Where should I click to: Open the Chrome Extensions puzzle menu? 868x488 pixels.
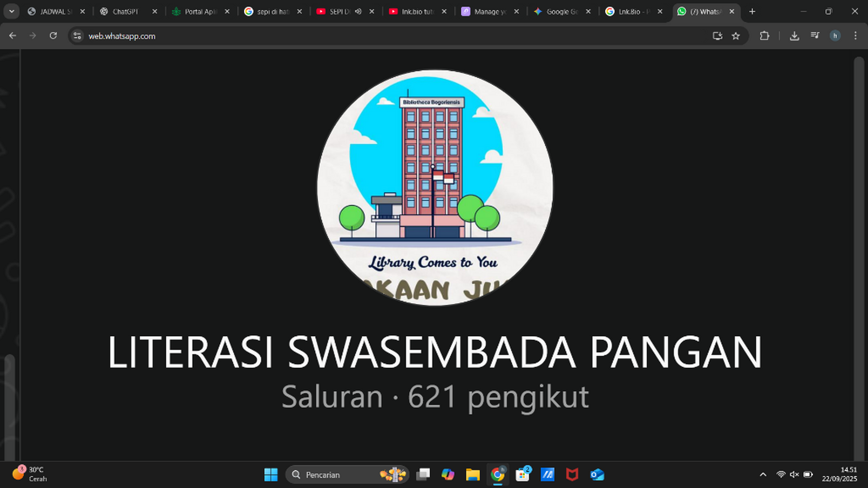[765, 36]
